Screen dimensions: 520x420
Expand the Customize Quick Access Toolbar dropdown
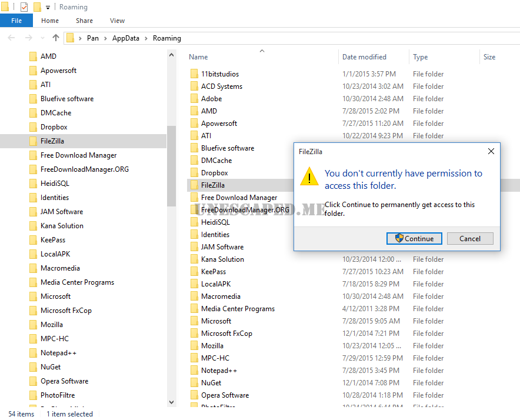click(x=48, y=7)
